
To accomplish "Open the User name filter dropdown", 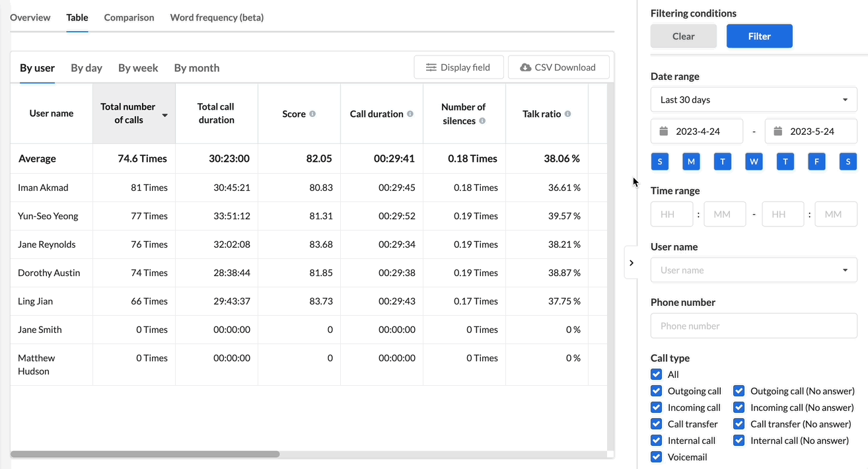I will (754, 270).
